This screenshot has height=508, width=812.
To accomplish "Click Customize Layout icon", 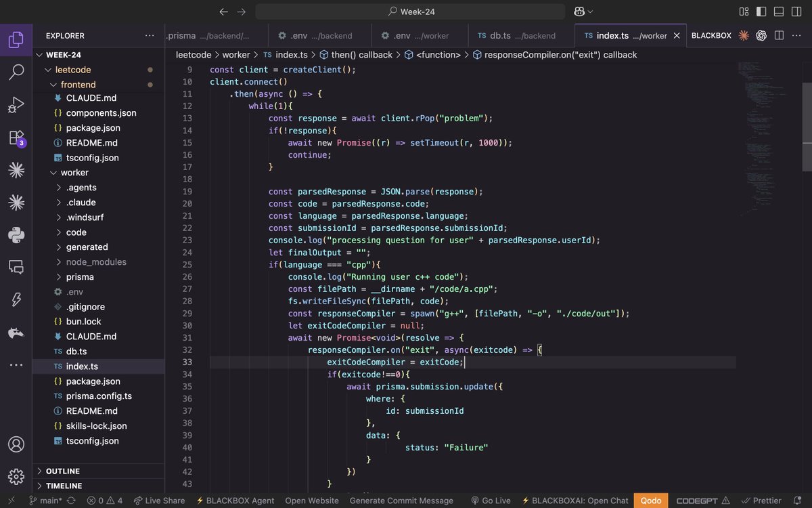I will [744, 12].
